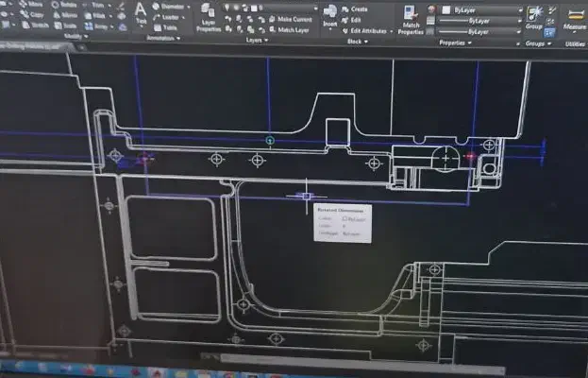
Task: Click Make Current layer button
Action: point(290,19)
